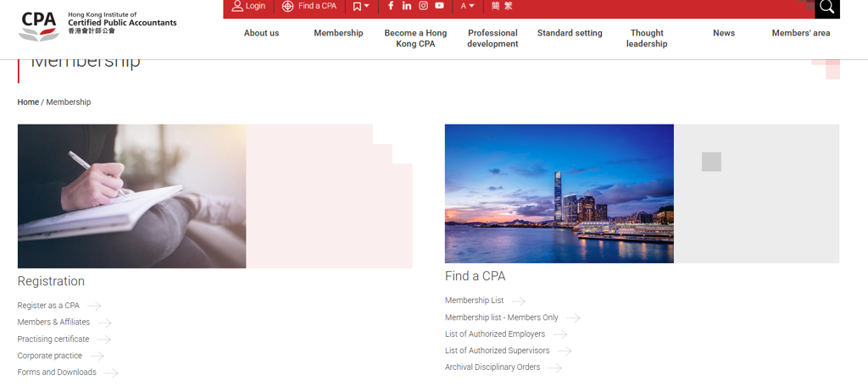868x392 pixels.
Task: Open the About us menu
Action: [x=261, y=33]
